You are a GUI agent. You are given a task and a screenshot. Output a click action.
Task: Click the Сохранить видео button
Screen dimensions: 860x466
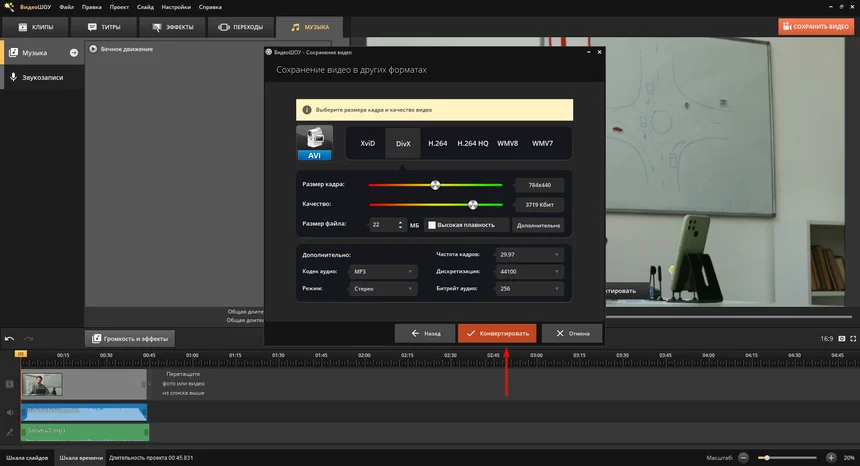[816, 26]
